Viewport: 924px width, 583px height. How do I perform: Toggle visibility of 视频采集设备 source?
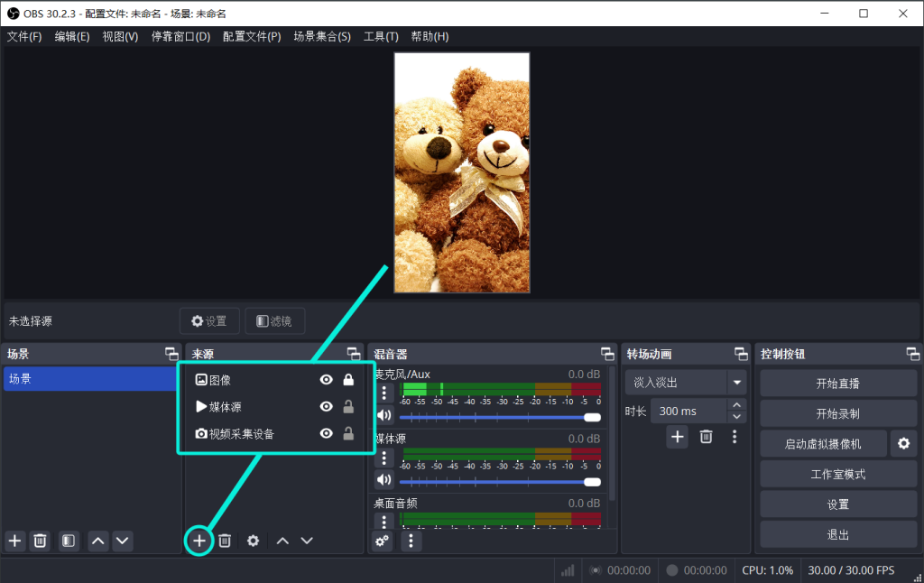[x=327, y=434]
